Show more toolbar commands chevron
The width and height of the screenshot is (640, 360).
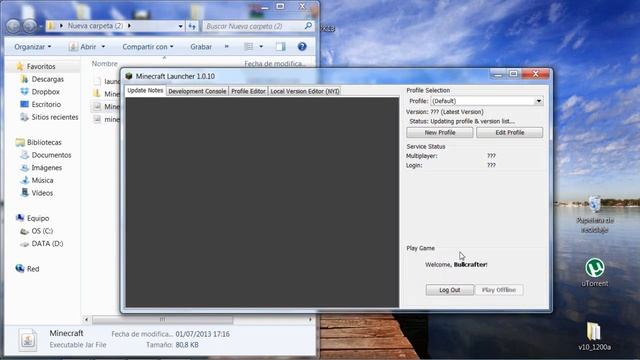227,47
